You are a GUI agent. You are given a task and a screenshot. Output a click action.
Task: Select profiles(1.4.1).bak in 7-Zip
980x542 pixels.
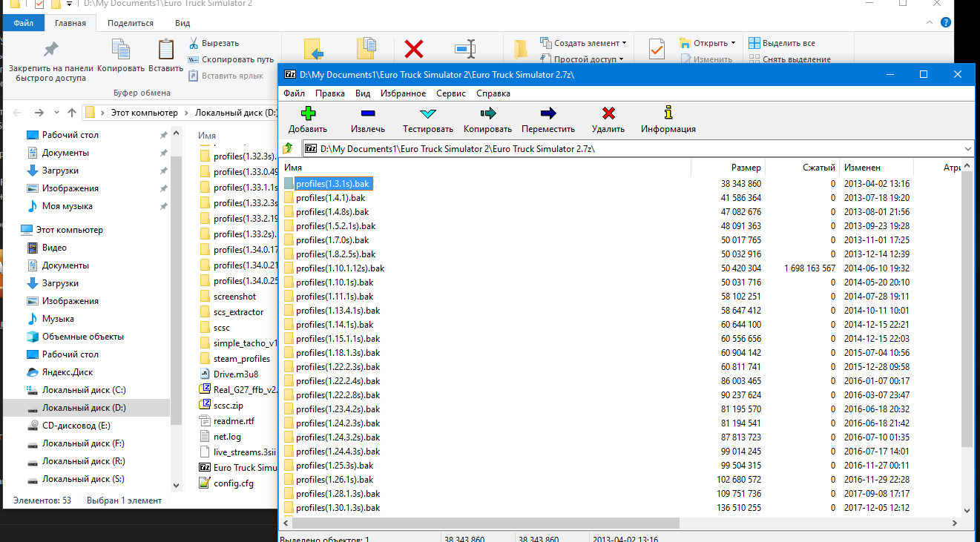[330, 198]
